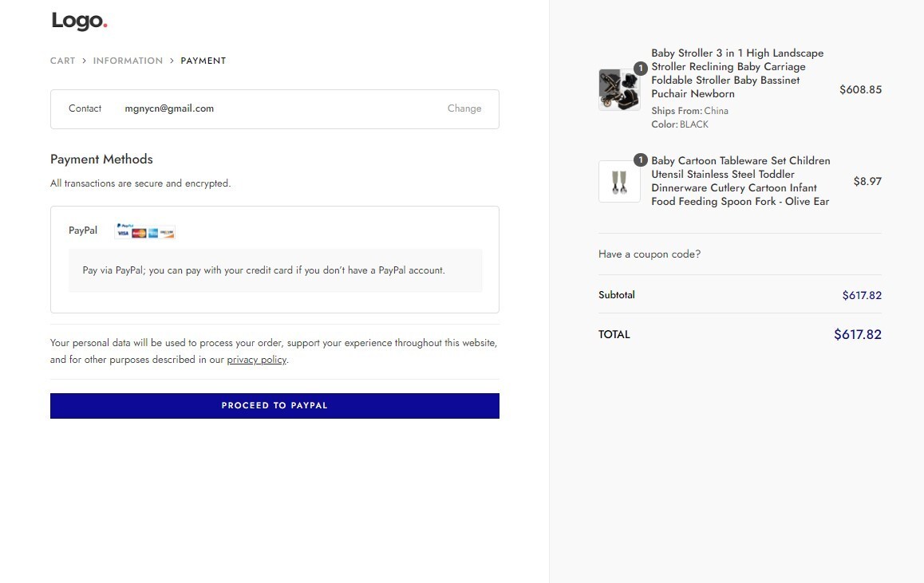Select the PayPal payment method label
Viewport: 924px width, 583px height.
tap(83, 230)
